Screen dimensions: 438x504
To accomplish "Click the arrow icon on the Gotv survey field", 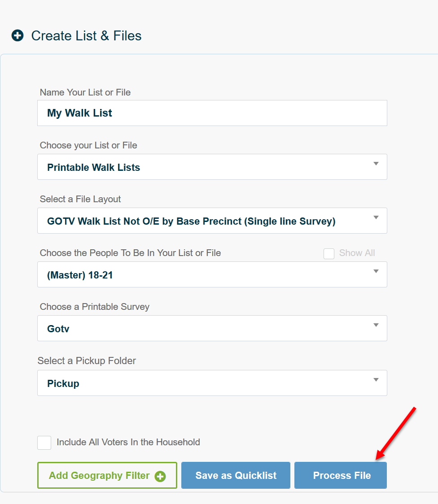I will (376, 325).
